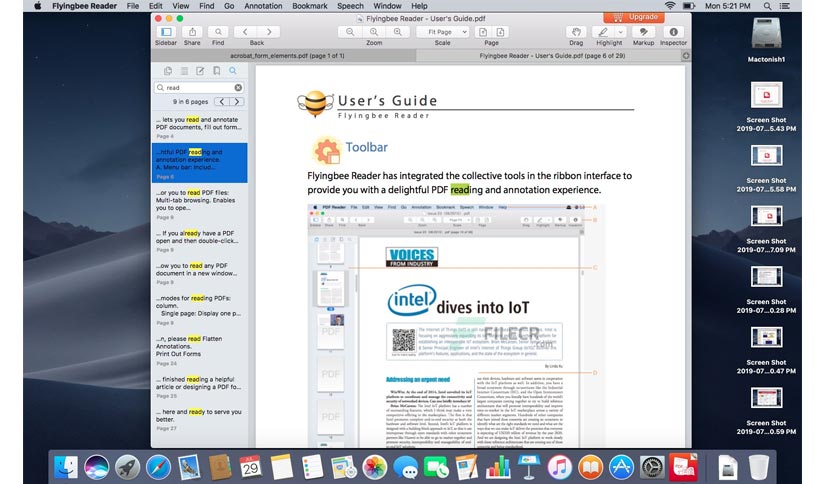Select result 'ow you to read any PDF'

click(199, 273)
